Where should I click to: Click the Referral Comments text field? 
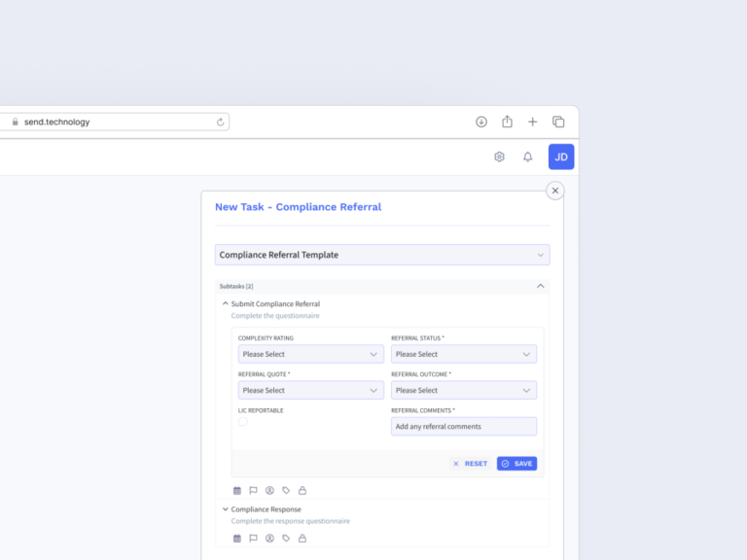point(463,426)
